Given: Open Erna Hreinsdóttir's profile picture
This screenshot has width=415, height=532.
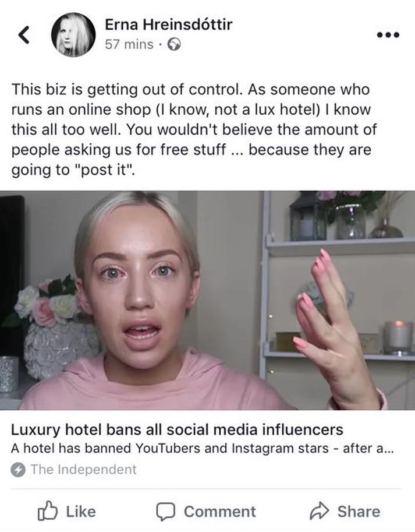Looking at the screenshot, I should [73, 35].
